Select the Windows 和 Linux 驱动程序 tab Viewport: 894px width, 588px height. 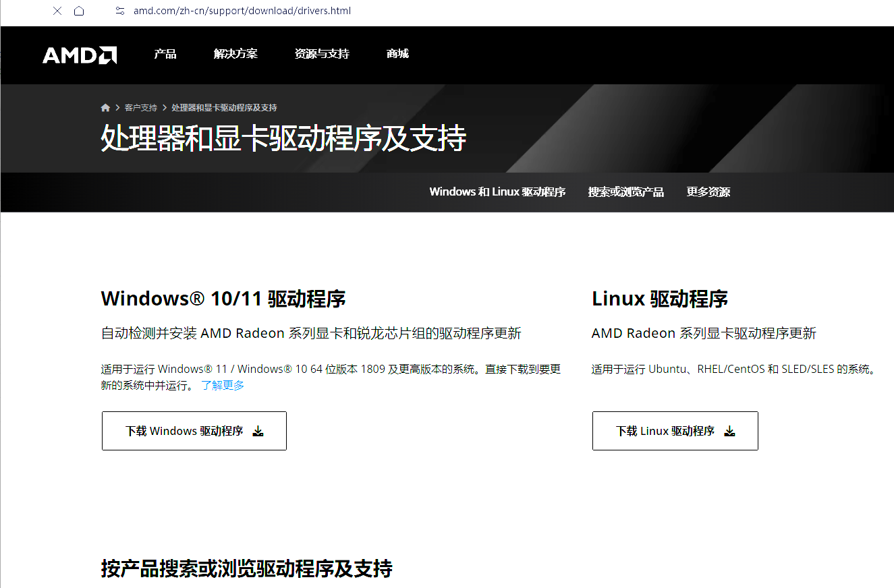497,192
